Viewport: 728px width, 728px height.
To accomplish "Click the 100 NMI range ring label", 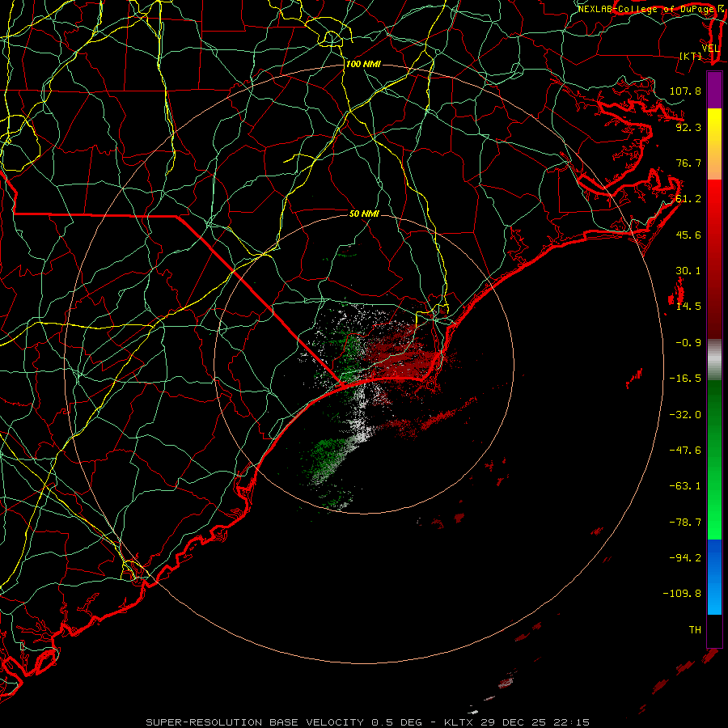I will coord(363,64).
